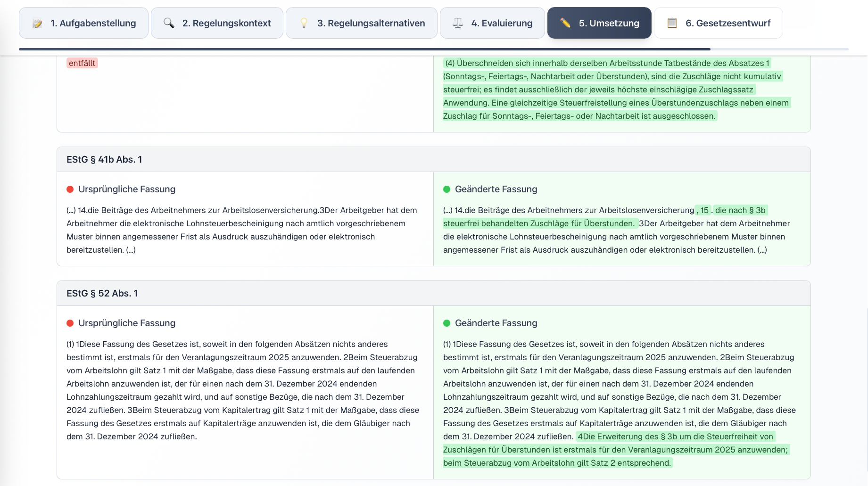Select the 4. Evaluierung tab

492,23
